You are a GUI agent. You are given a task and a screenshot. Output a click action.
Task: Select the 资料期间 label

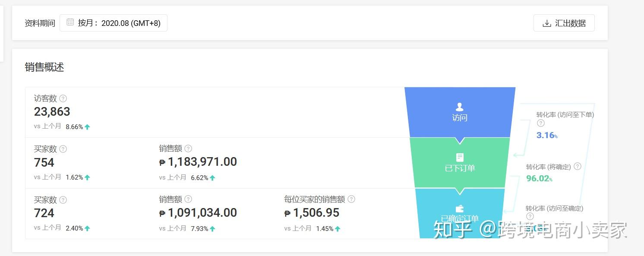pos(40,23)
